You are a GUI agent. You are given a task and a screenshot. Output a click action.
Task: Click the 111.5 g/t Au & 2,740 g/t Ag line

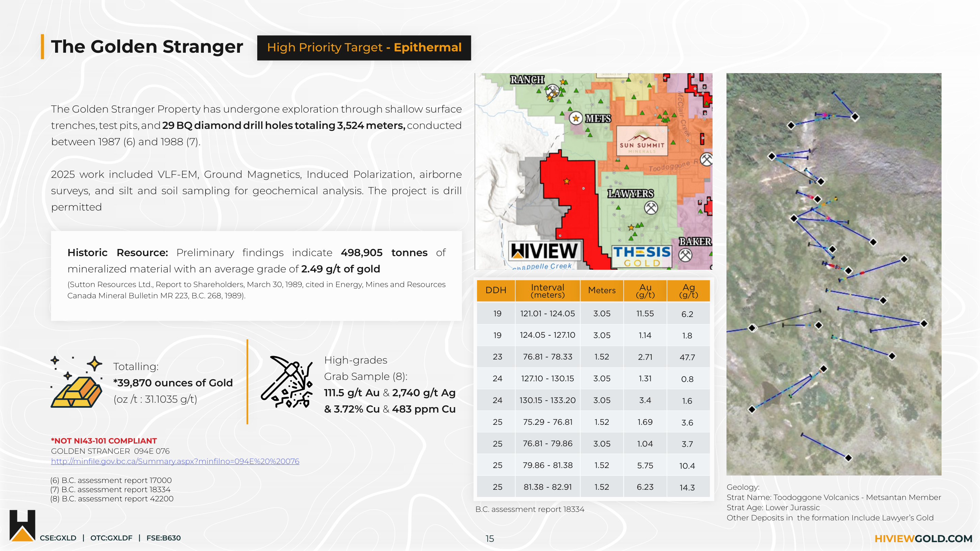[390, 393]
